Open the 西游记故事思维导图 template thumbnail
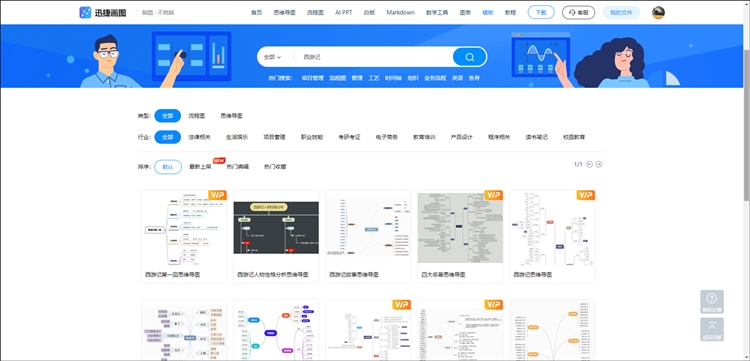 tap(368, 229)
